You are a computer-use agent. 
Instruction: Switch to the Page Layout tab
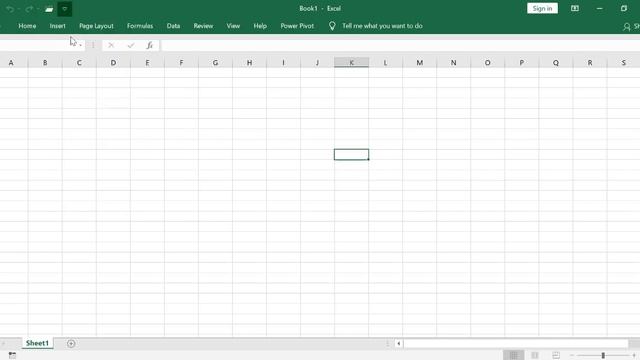pyautogui.click(x=96, y=26)
